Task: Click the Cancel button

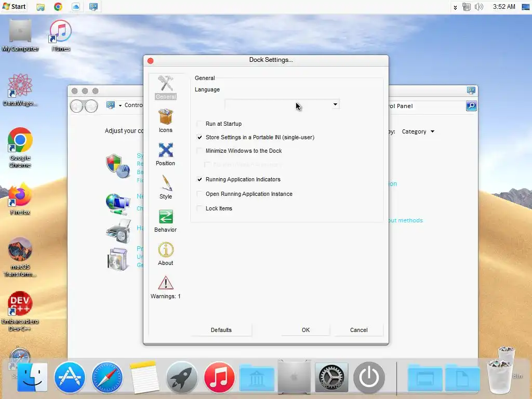Action: coord(358,330)
